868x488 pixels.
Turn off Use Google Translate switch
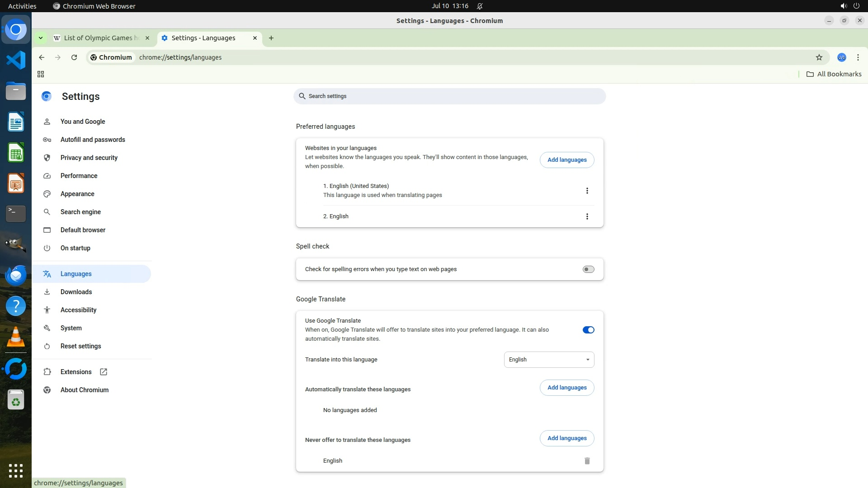point(588,330)
